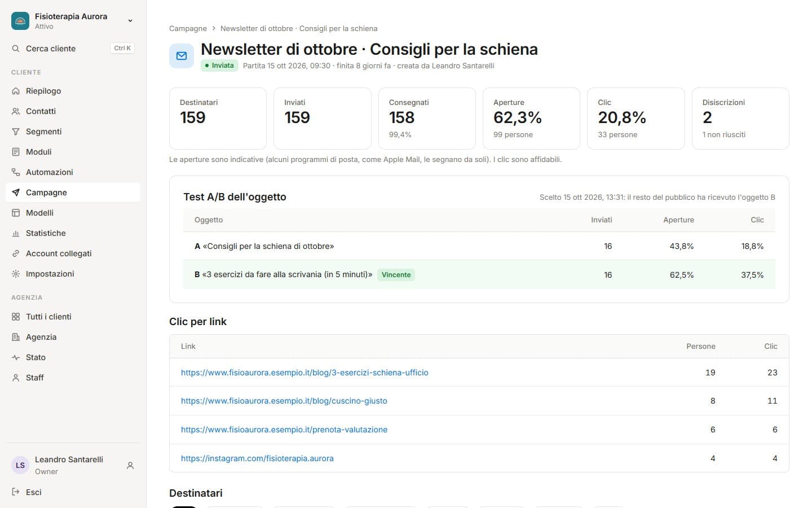Click the 18,8% Clic value for subject A
The image size is (812, 508).
pos(753,246)
